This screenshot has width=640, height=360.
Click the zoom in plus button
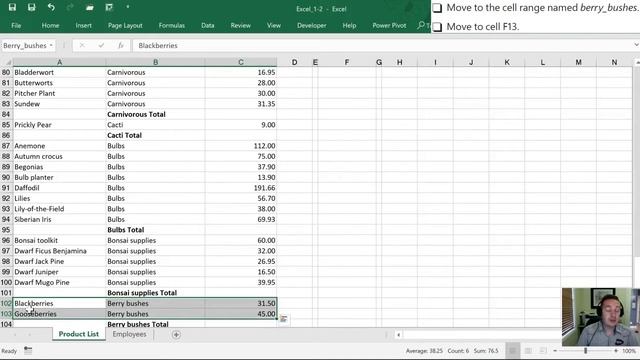coord(616,351)
